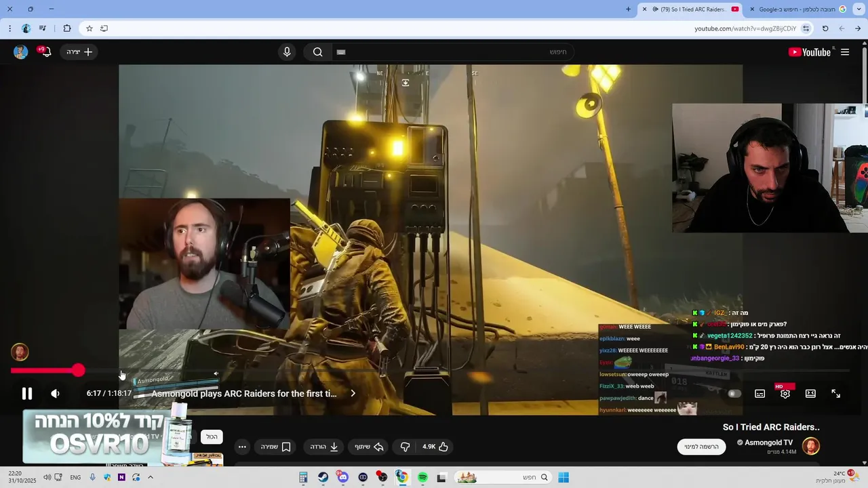This screenshot has height=488, width=868.
Task: Close the Google search tab
Action: pos(752,9)
